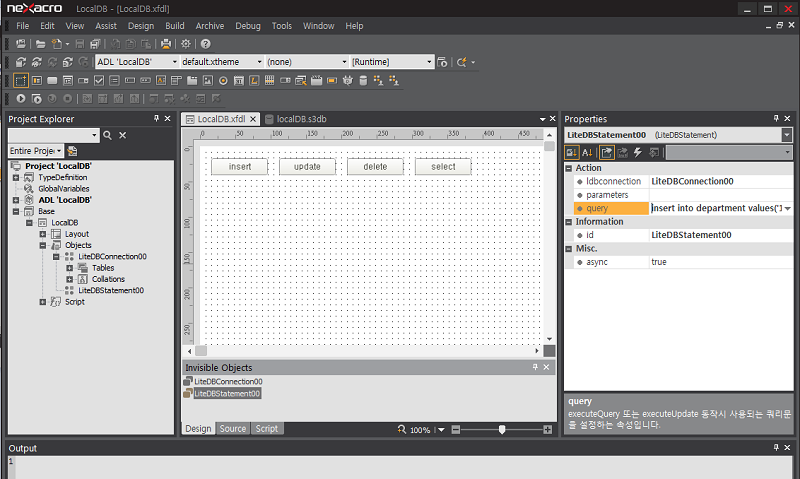Image resolution: width=800 pixels, height=479 pixels.
Task: Pin the Invisible Objects panel
Action: tap(535, 367)
